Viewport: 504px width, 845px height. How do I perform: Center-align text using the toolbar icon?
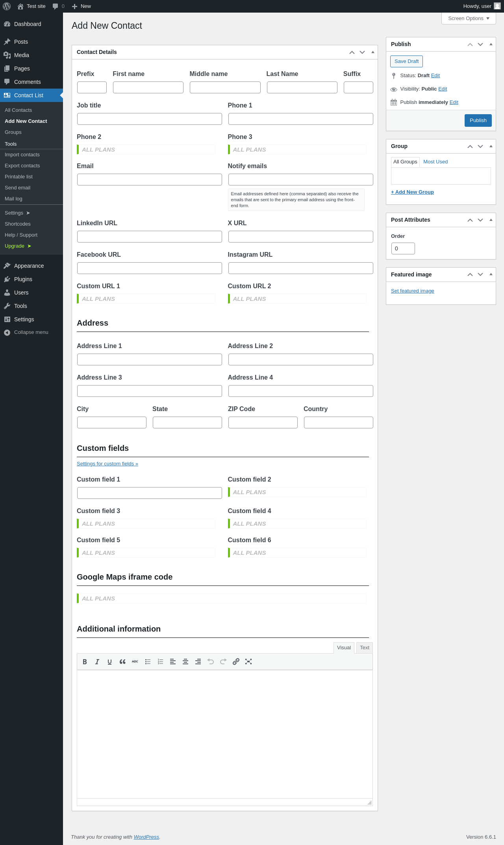coord(185,662)
